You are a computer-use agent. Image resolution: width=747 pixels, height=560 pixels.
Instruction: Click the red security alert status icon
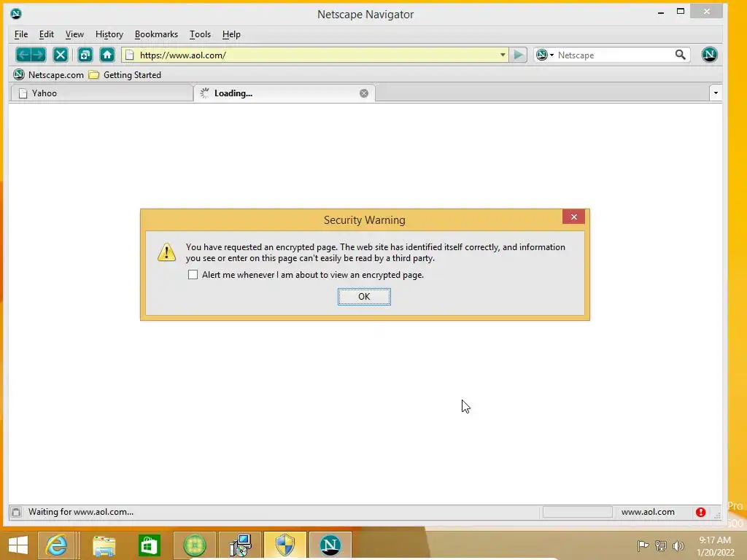[x=700, y=512]
